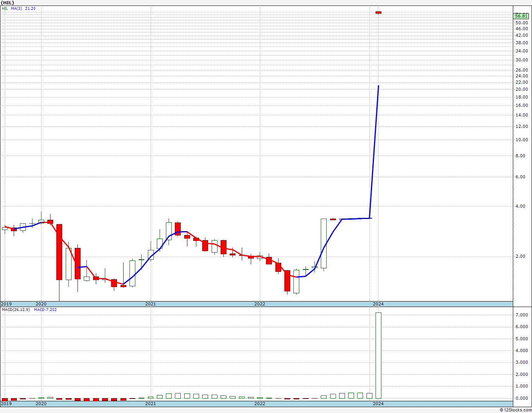Click 2021 on the MACD panel time axis
Viewport: 532px width, 413px height.
pyautogui.click(x=151, y=404)
